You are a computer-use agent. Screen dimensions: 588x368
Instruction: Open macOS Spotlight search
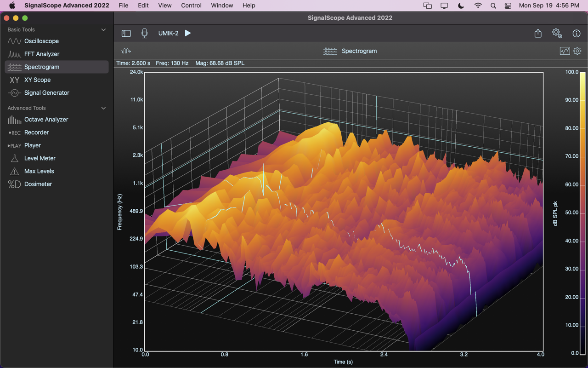pyautogui.click(x=493, y=6)
